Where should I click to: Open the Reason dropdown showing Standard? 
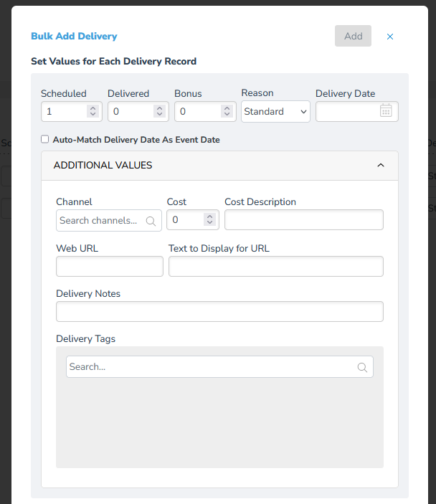[x=275, y=112]
